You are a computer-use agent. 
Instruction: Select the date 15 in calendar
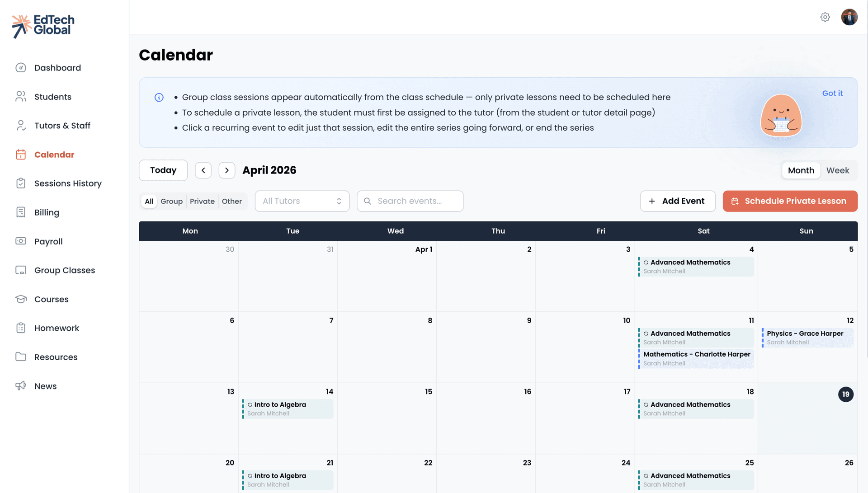(429, 392)
